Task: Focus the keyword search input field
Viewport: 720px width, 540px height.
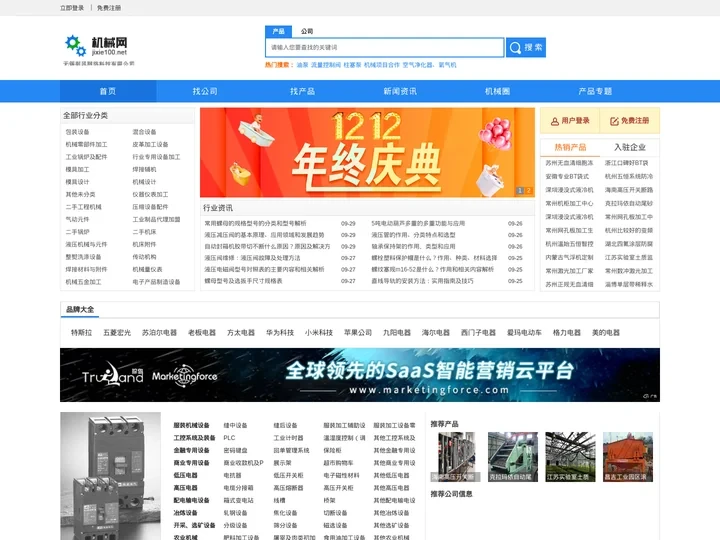Action: [384, 47]
